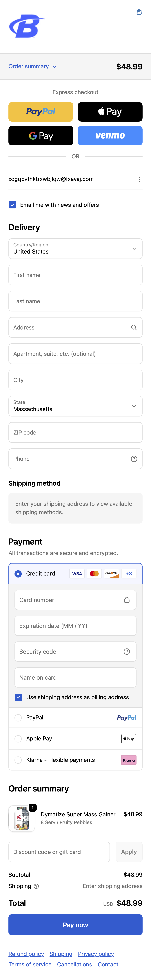Viewport: 151px width, 980px height.
Task: Click the address search magnifier icon
Action: pyautogui.click(x=134, y=328)
